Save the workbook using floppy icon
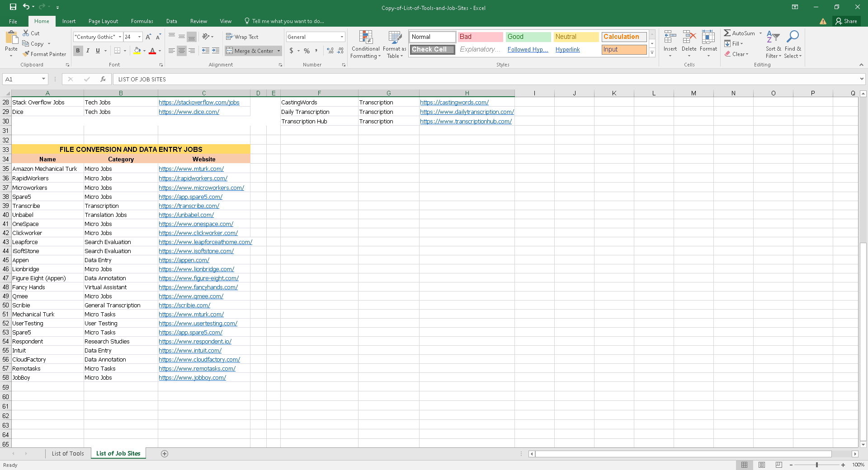Screen dimensions: 868x470 click(x=13, y=7)
